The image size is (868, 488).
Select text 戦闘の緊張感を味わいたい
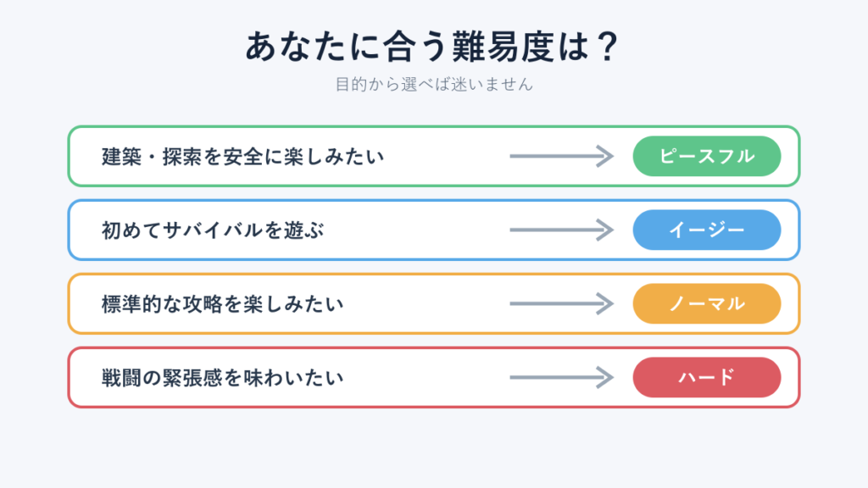(223, 378)
